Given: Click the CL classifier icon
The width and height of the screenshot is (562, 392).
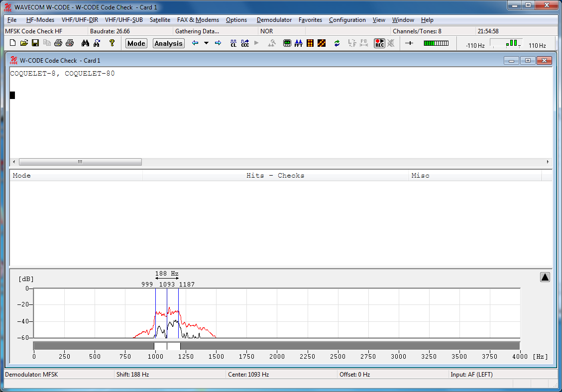Looking at the screenshot, I should 233,43.
